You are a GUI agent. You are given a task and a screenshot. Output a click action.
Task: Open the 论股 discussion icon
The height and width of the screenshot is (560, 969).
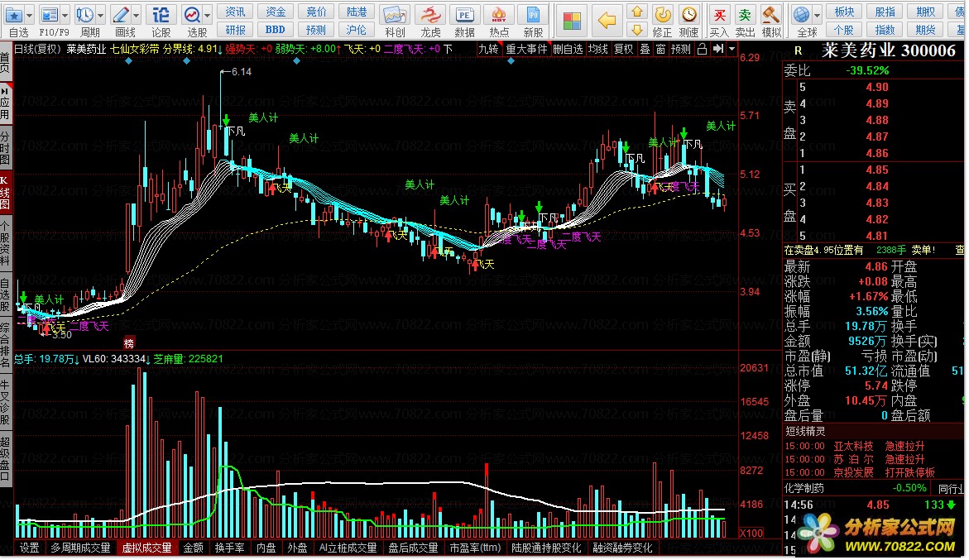pos(161,16)
